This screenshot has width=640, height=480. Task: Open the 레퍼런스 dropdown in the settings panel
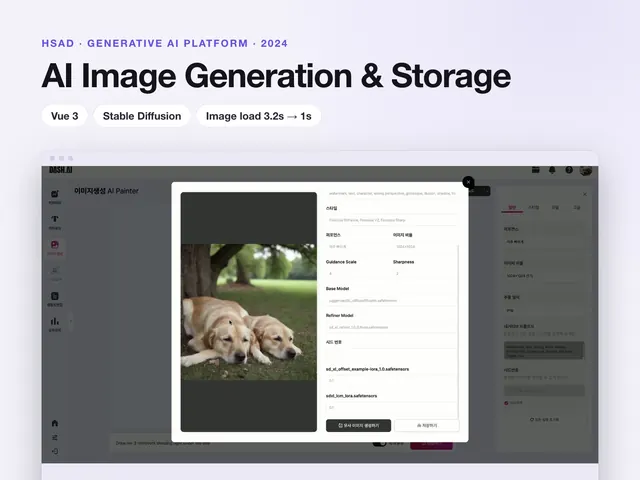pyautogui.click(x=544, y=242)
